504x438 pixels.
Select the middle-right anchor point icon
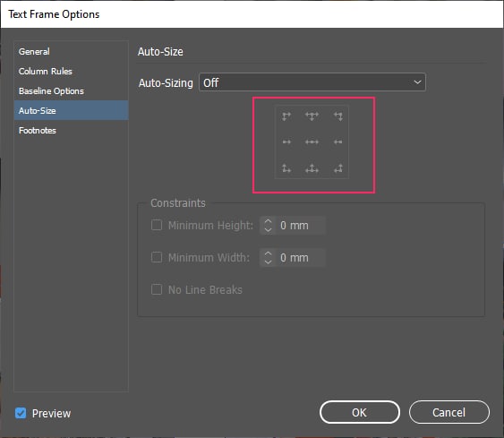click(x=337, y=142)
